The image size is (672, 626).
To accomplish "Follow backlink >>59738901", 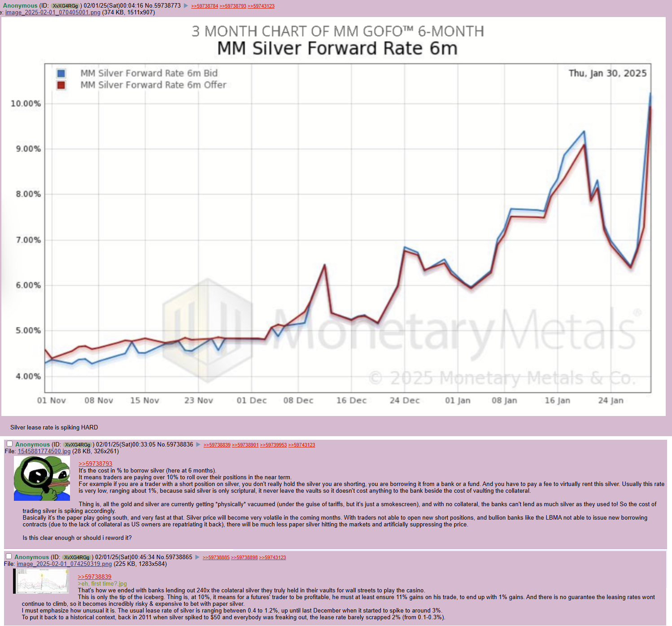I will (245, 445).
